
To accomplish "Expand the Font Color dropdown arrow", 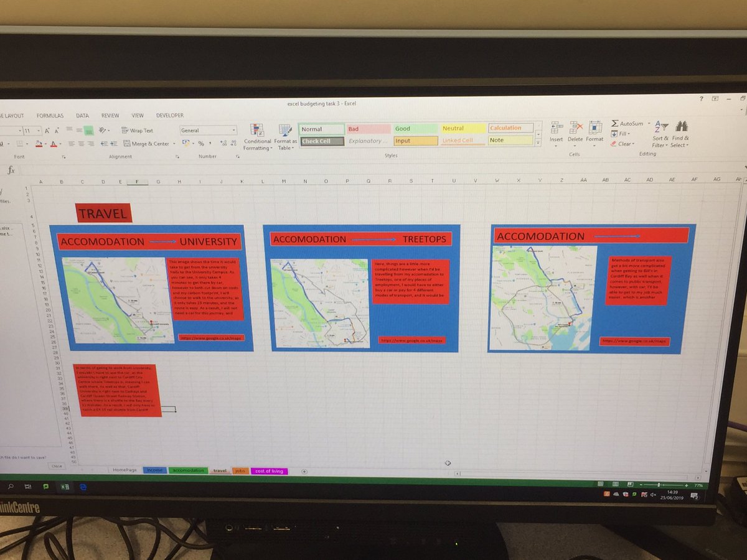I will 60,144.
